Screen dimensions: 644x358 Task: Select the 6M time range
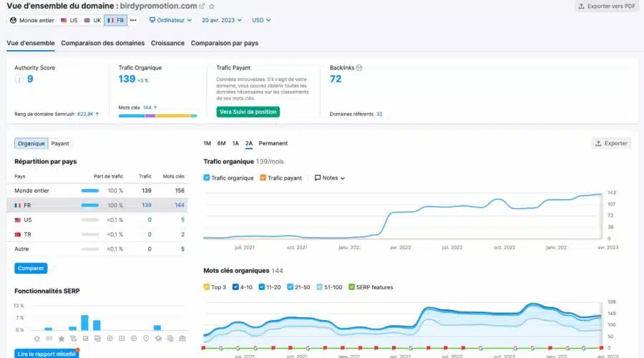221,143
